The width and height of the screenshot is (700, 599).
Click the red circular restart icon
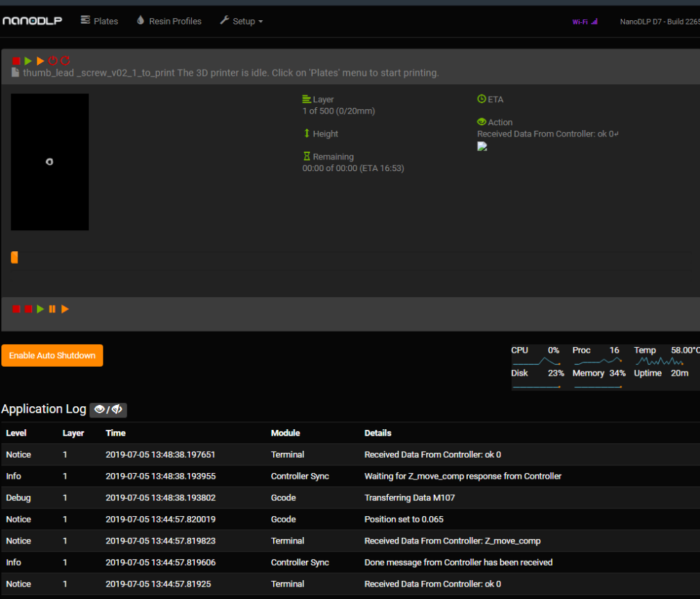coord(65,61)
